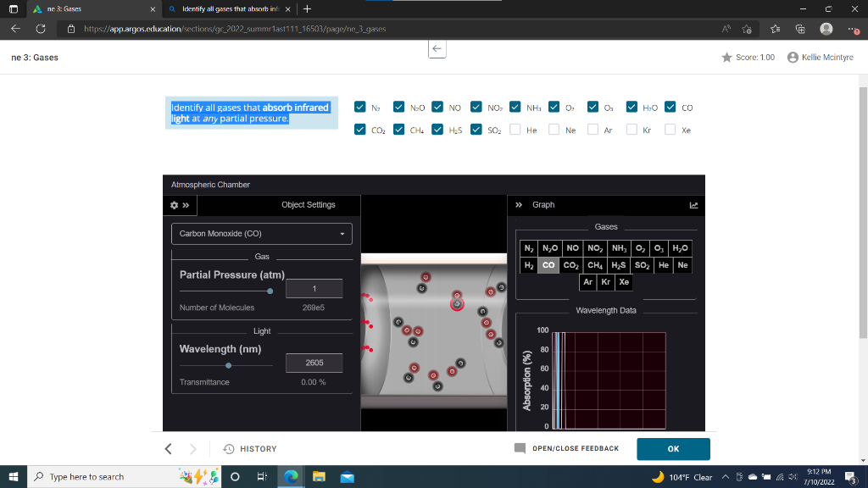Go to previous page arrow at bottom

[x=169, y=449]
